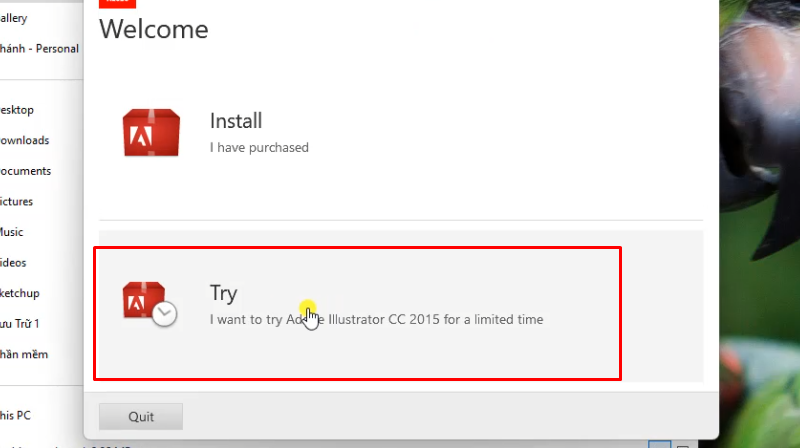Click the red Adobe logo above Welcome
The width and height of the screenshot is (800, 448).
click(117, 4)
